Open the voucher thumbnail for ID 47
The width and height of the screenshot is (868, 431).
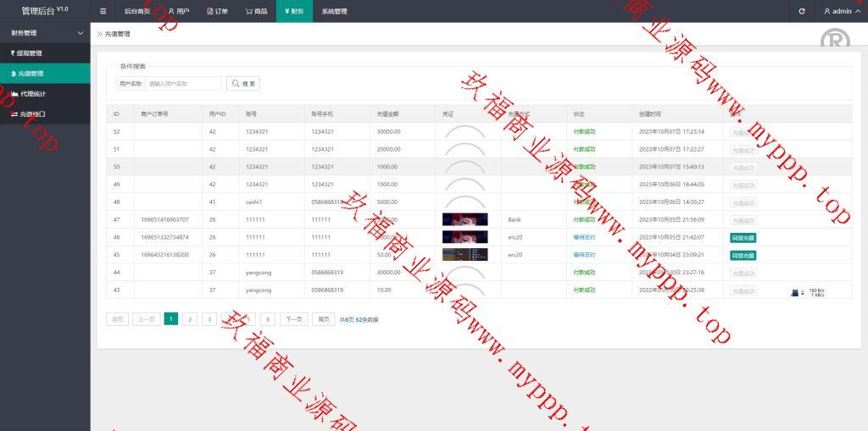point(465,219)
